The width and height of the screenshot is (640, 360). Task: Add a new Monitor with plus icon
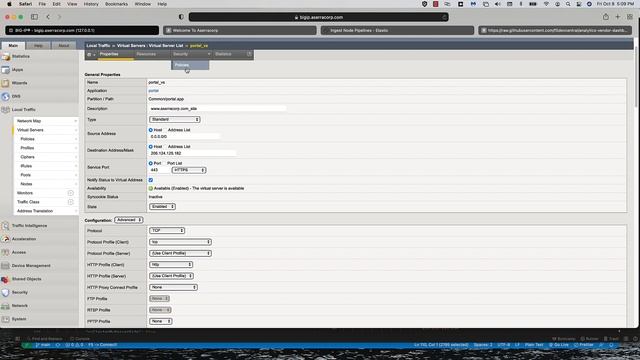click(71, 193)
